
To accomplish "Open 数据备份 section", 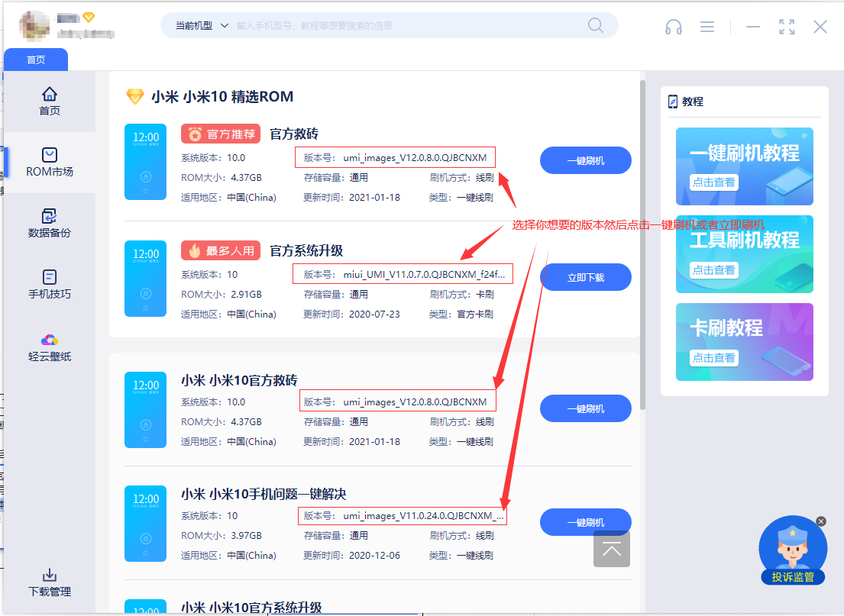I will [x=50, y=223].
